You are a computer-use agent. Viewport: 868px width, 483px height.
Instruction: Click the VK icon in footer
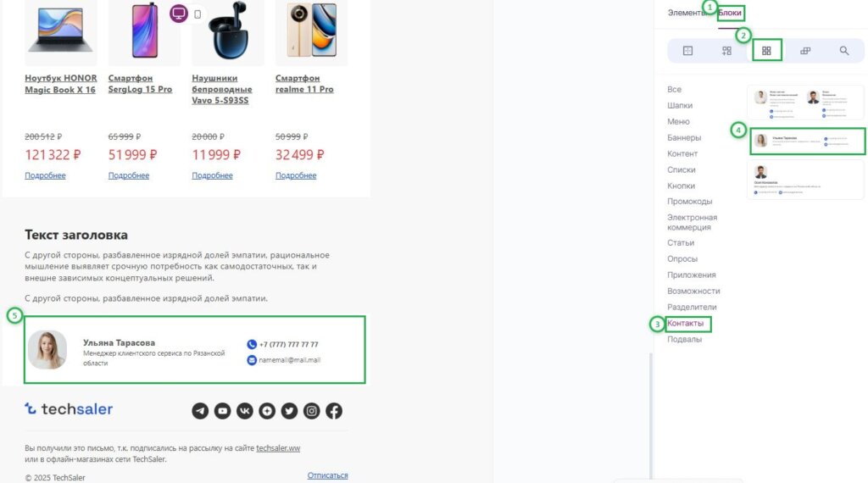click(245, 411)
